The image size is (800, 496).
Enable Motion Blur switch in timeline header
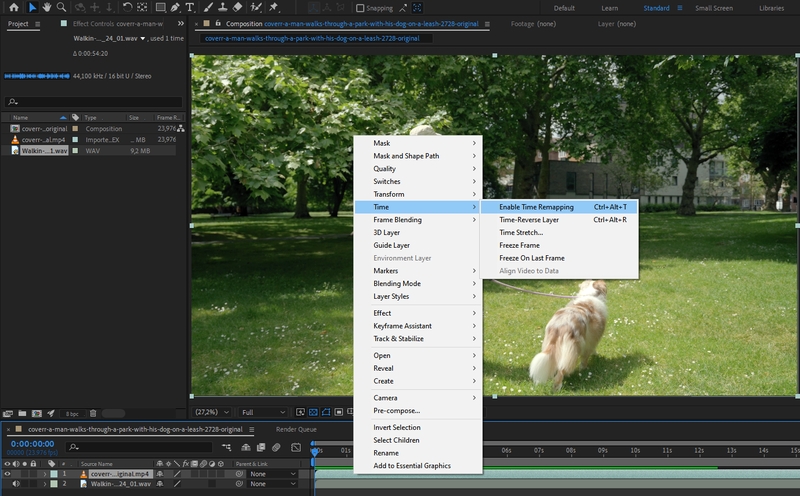click(276, 447)
